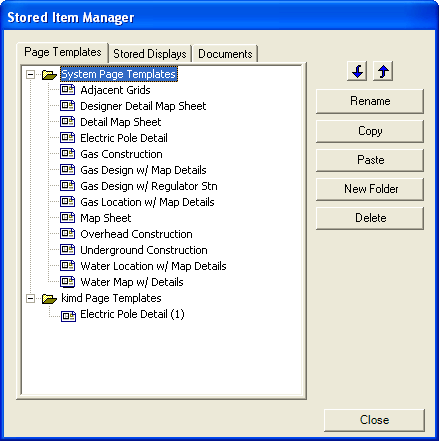Select Designer Detail Map Sheet template

coord(143,106)
